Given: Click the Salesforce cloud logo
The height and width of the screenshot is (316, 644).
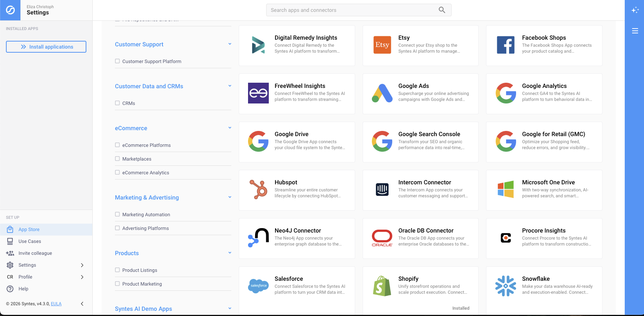Looking at the screenshot, I should 258,286.
